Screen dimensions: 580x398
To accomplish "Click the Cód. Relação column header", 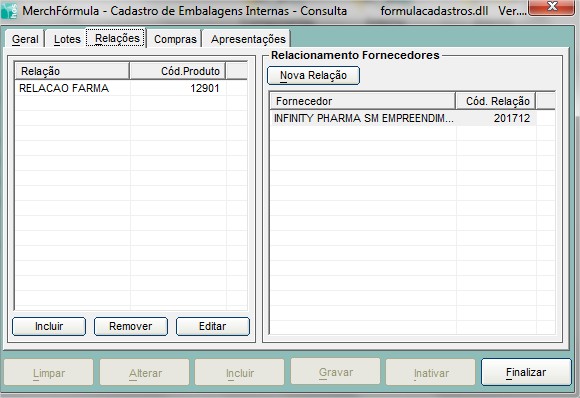I will click(x=496, y=101).
